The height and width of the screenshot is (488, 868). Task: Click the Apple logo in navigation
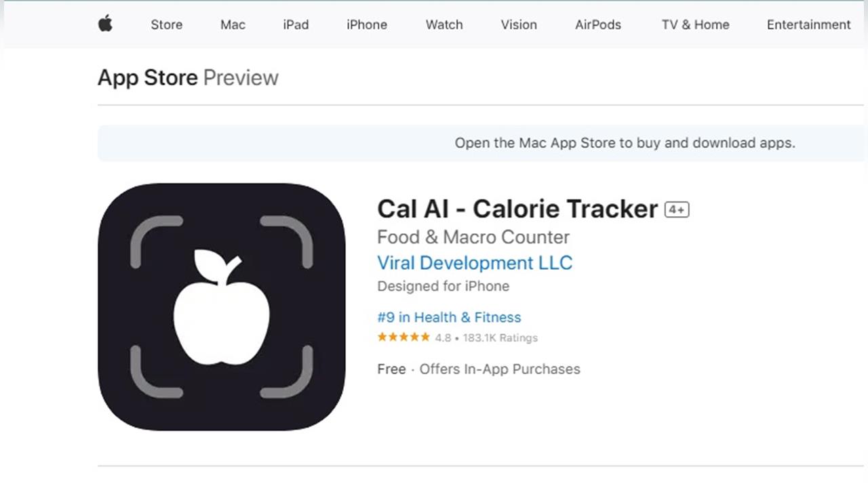[105, 24]
